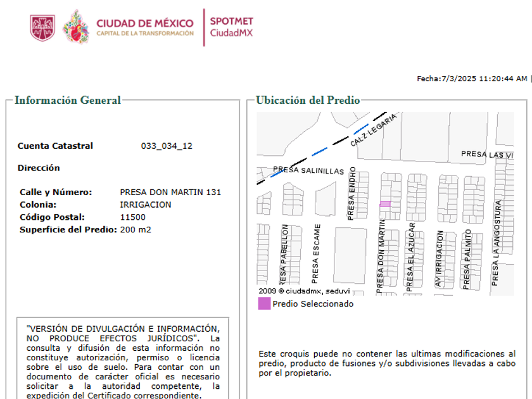Select the Cuenta Catastral value 033_034_12

pyautogui.click(x=167, y=146)
